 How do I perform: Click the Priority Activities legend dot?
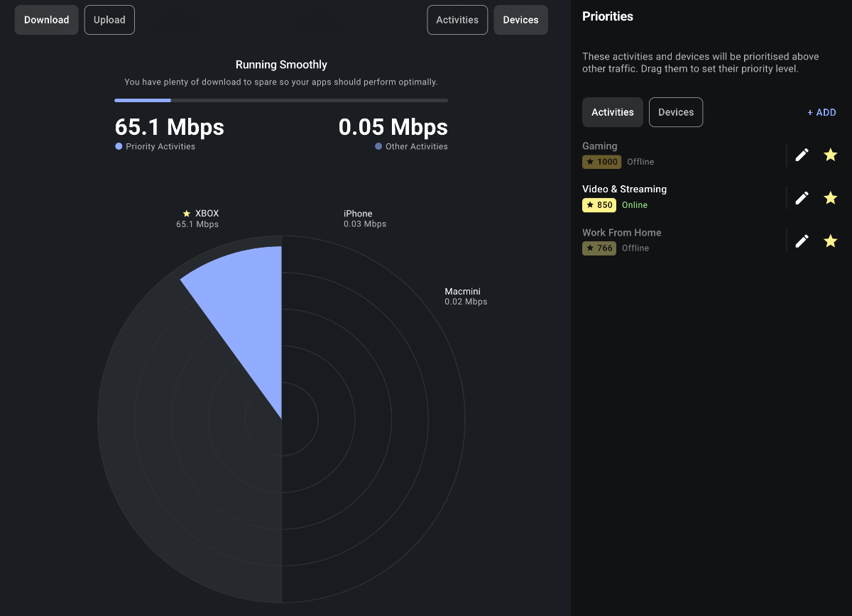click(119, 147)
